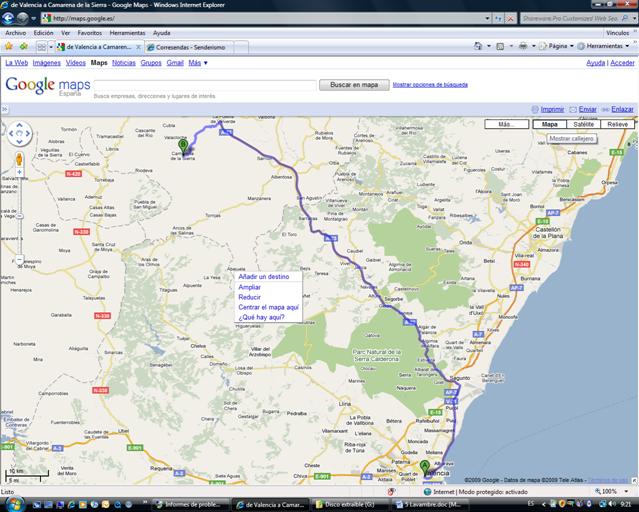Refresh the page with the refresh icon

498,18
